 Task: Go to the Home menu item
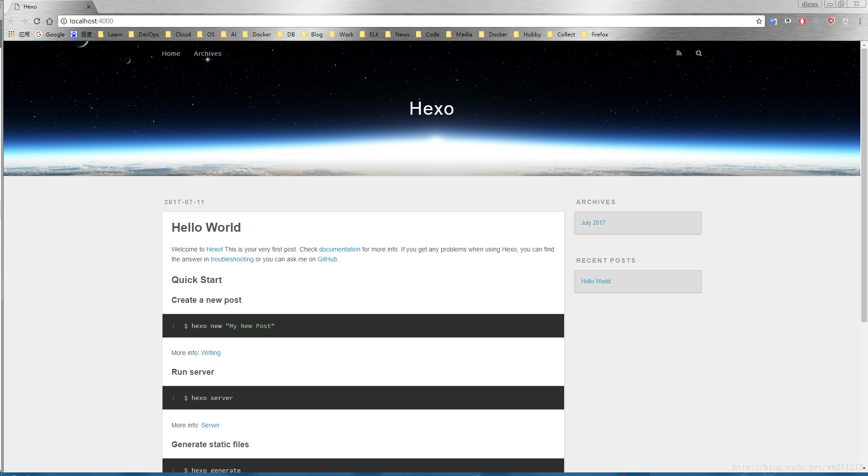[x=171, y=54]
